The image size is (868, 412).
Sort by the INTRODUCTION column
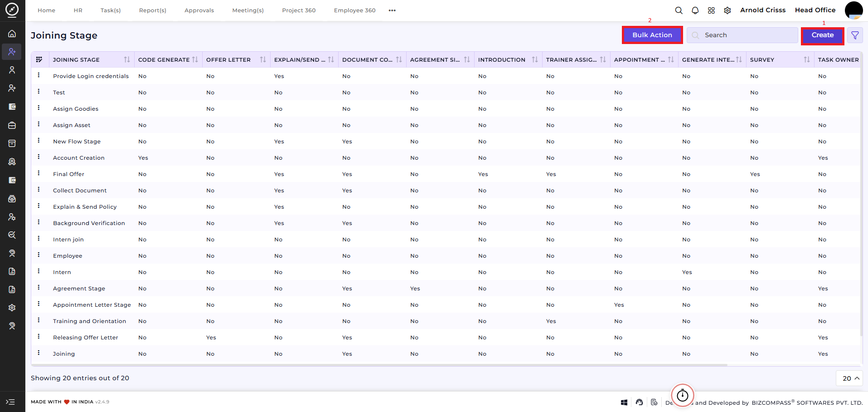pyautogui.click(x=535, y=59)
